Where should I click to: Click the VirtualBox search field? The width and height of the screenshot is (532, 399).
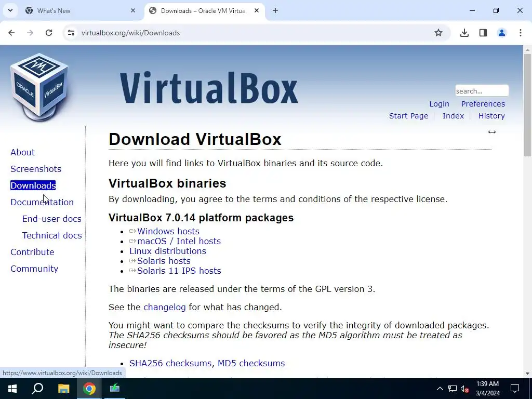(x=482, y=91)
